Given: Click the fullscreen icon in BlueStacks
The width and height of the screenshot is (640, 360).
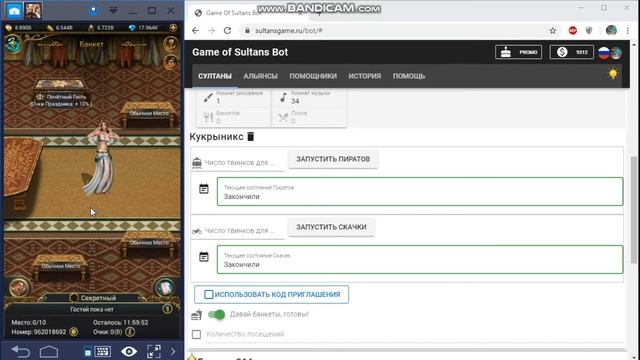Looking at the screenshot, I should (153, 351).
